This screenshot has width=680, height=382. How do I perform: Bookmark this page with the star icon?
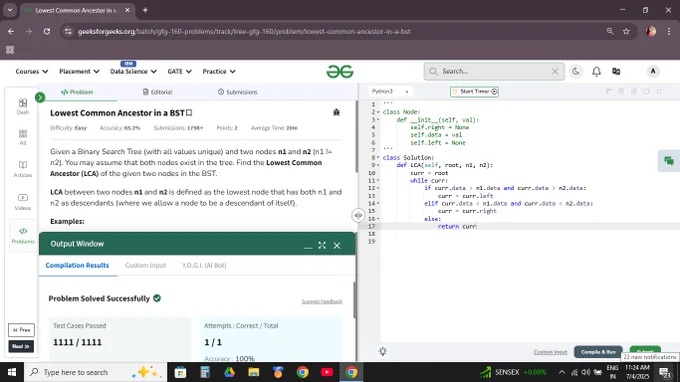click(x=626, y=31)
